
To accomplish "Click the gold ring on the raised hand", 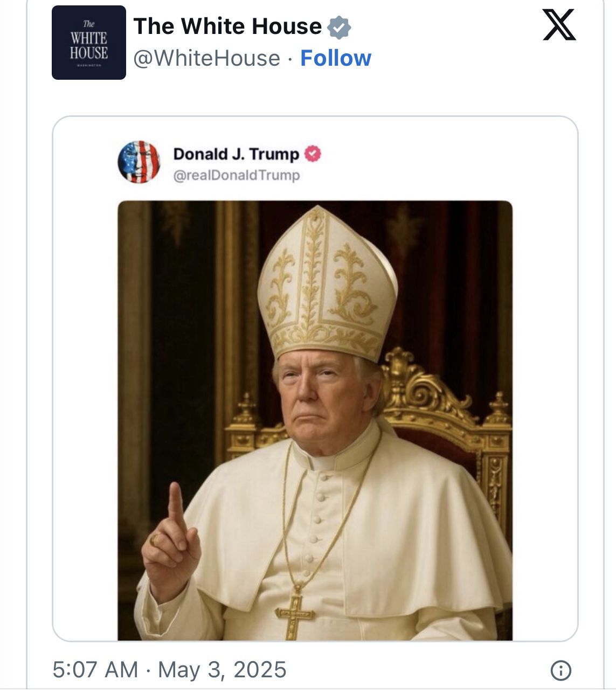I will pos(155,539).
